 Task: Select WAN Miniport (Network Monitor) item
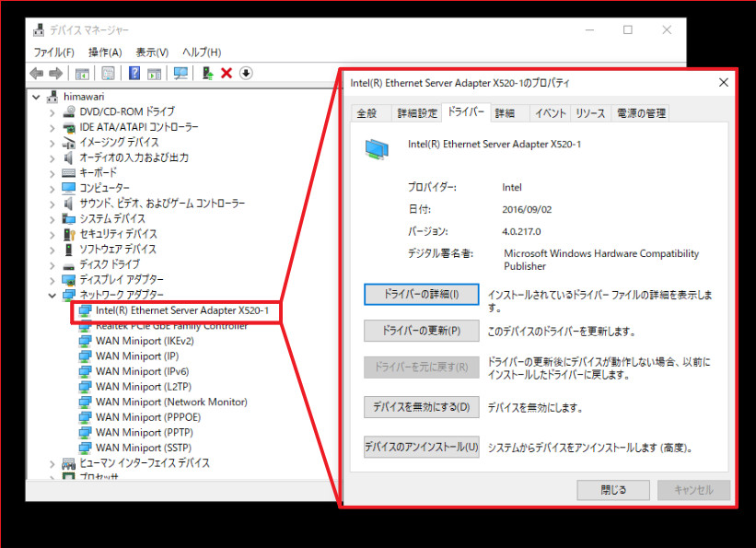pos(171,402)
